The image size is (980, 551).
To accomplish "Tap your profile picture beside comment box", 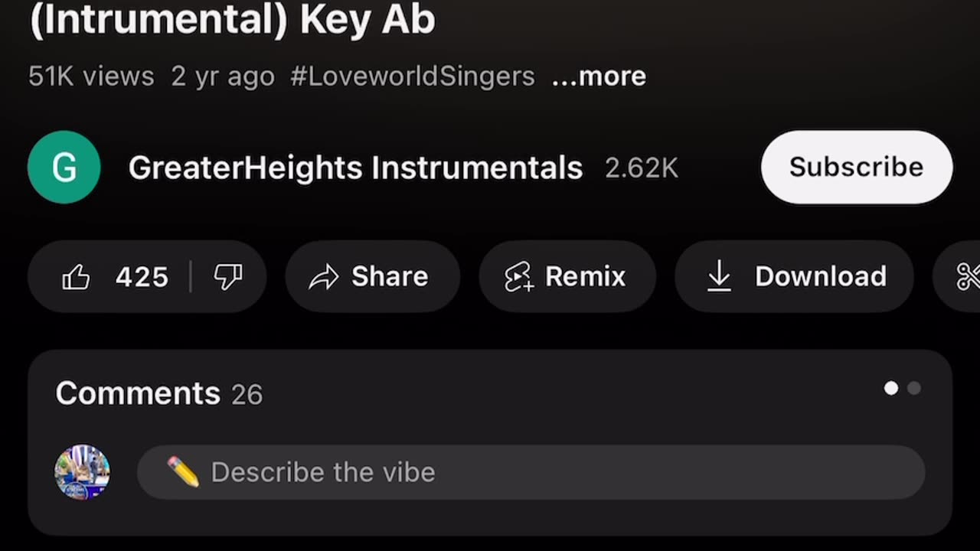I will point(82,472).
